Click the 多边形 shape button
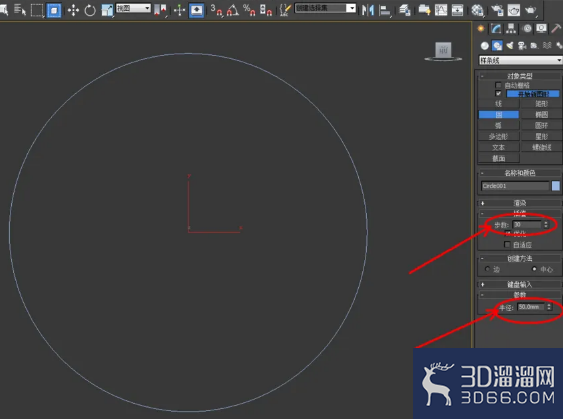 pos(499,136)
